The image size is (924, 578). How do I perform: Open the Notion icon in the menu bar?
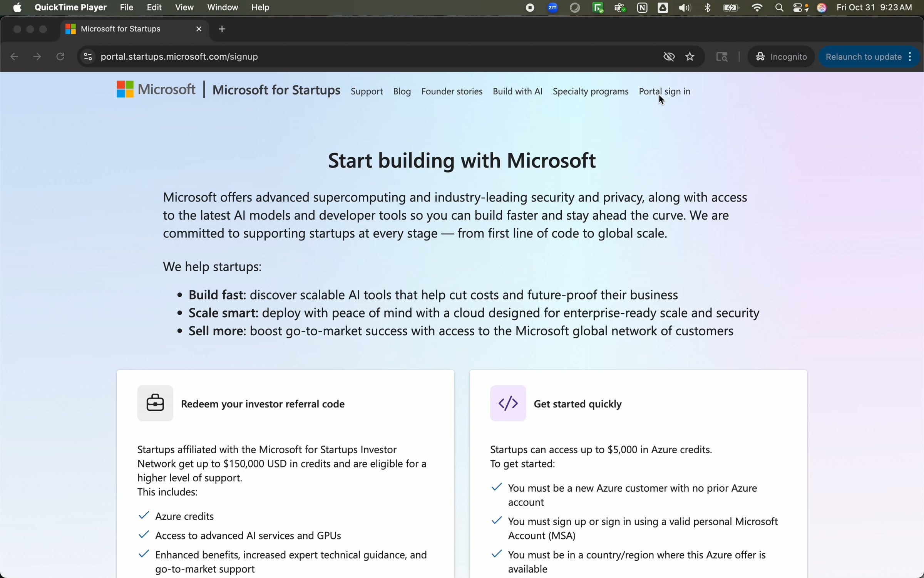click(x=642, y=8)
